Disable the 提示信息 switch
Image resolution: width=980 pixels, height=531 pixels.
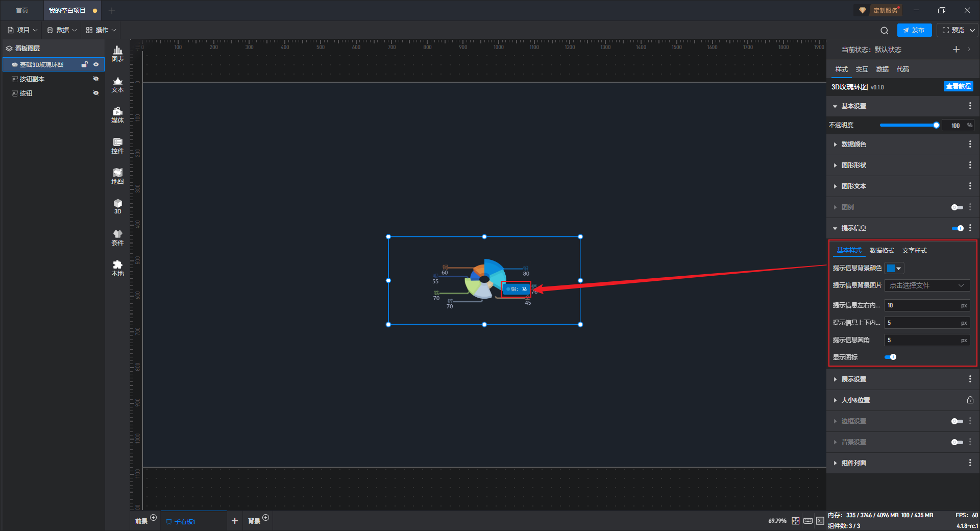(x=958, y=228)
